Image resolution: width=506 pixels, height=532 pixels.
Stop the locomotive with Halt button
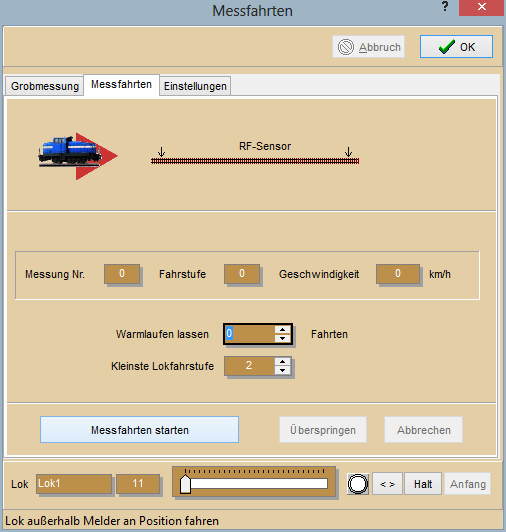[x=423, y=484]
